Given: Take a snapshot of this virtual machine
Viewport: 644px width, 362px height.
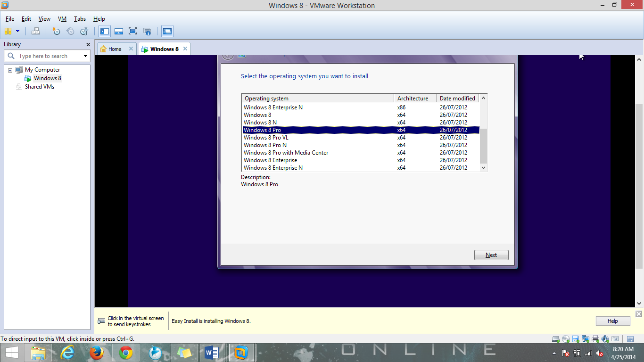Looking at the screenshot, I should pyautogui.click(x=56, y=31).
